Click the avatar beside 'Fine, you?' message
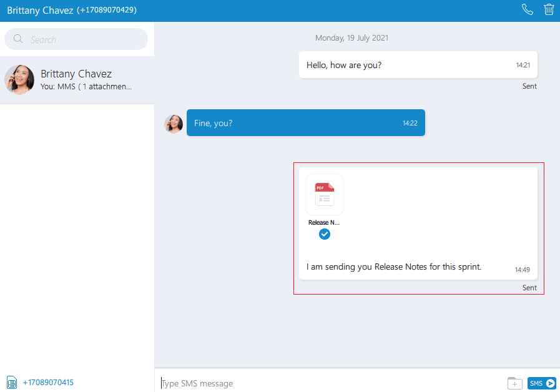 click(174, 124)
